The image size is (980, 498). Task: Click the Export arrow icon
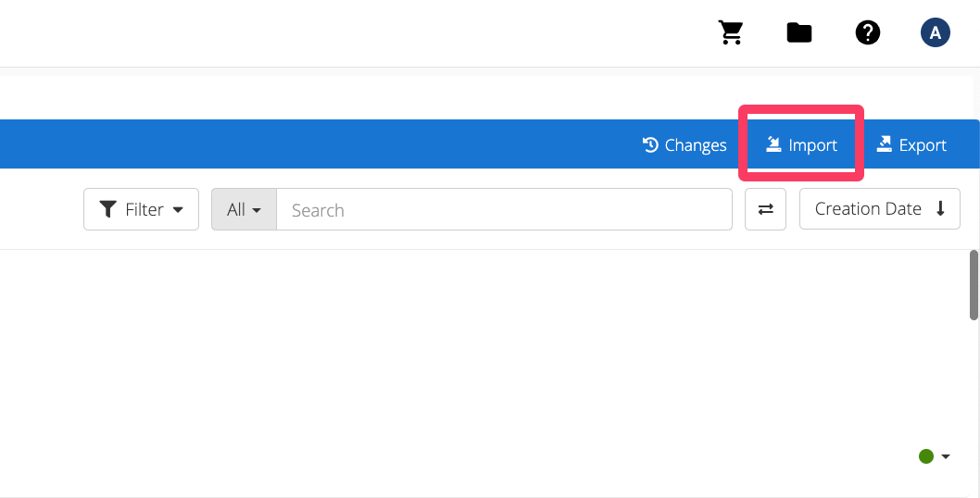[884, 145]
